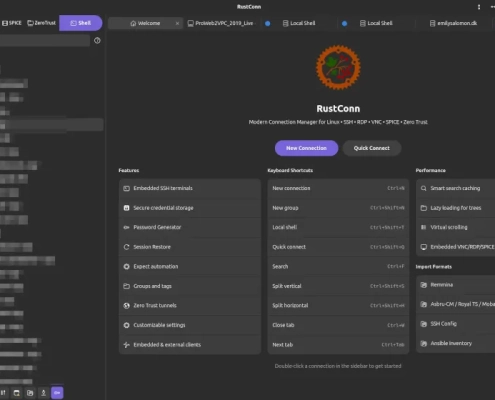Select the SPICE protocol filter

[12, 23]
